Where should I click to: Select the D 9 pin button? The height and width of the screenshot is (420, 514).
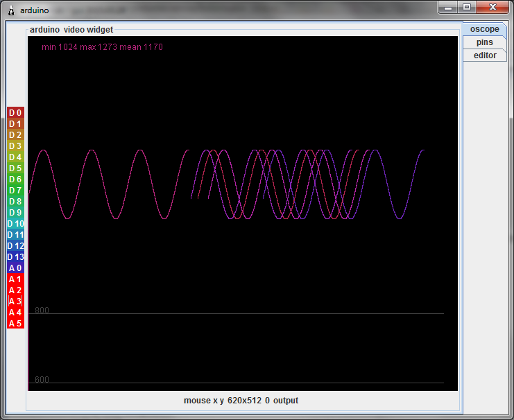15,213
